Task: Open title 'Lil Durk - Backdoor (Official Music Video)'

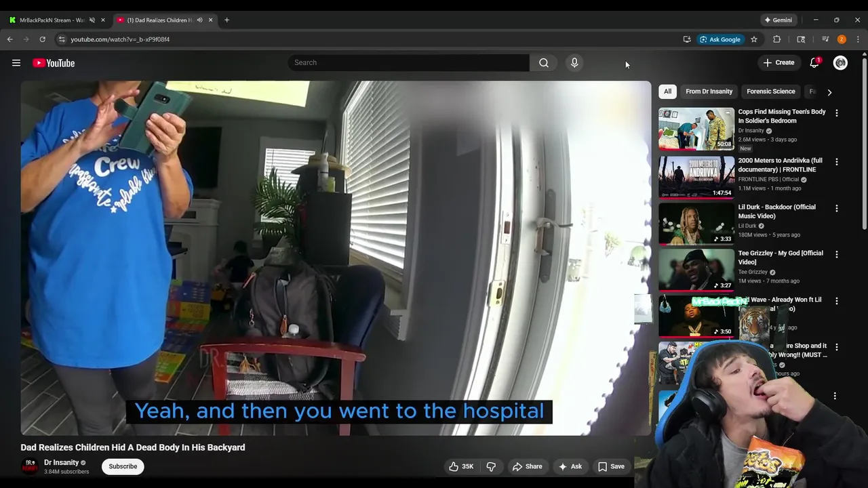Action: (777, 211)
